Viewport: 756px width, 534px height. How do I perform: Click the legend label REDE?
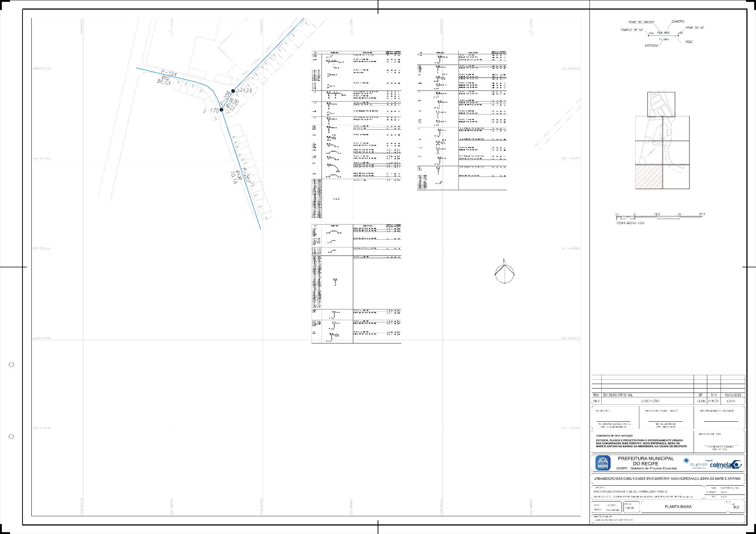click(689, 42)
